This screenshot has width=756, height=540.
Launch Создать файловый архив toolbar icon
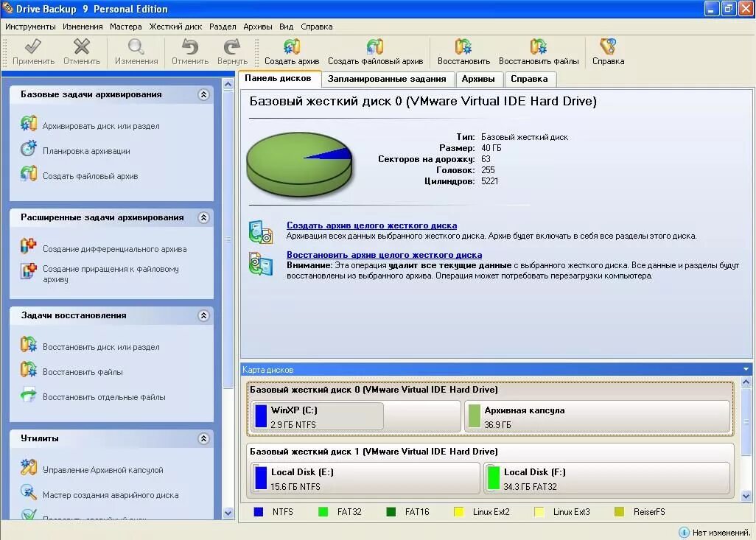pyautogui.click(x=375, y=46)
